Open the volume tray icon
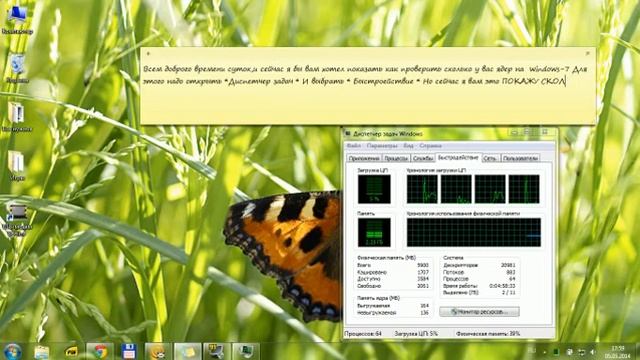640x360 pixels. (593, 351)
